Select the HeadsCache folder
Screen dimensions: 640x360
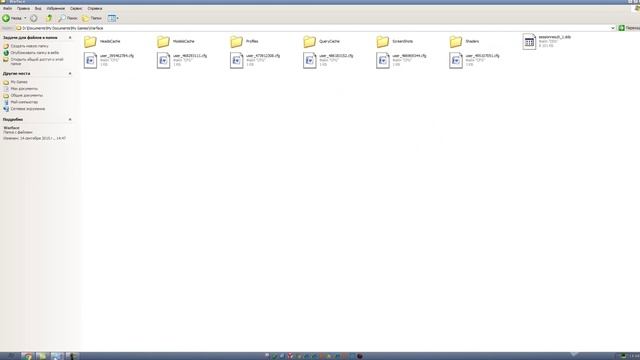(102, 41)
